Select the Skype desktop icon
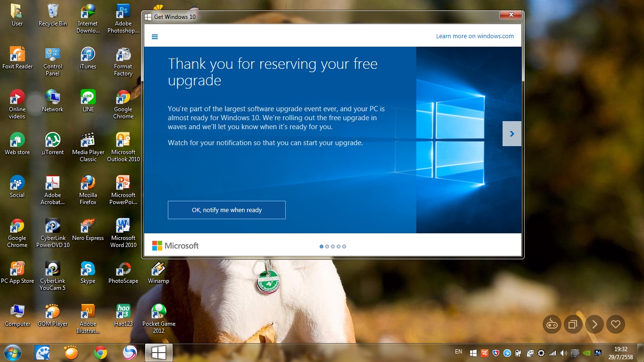 pos(88,272)
